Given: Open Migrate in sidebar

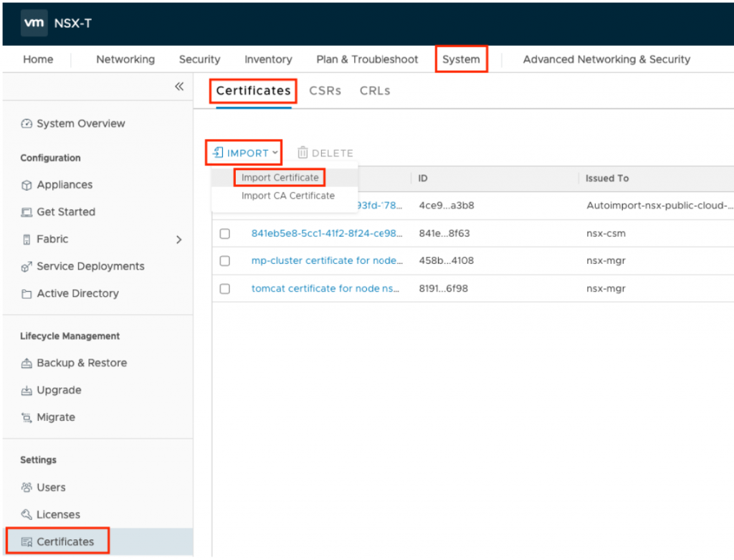Looking at the screenshot, I should pyautogui.click(x=56, y=417).
